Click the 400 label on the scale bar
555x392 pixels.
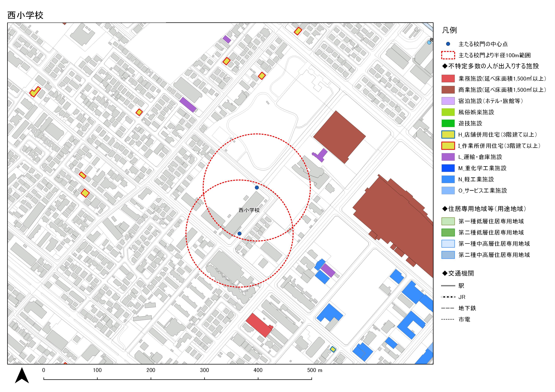tap(258, 370)
